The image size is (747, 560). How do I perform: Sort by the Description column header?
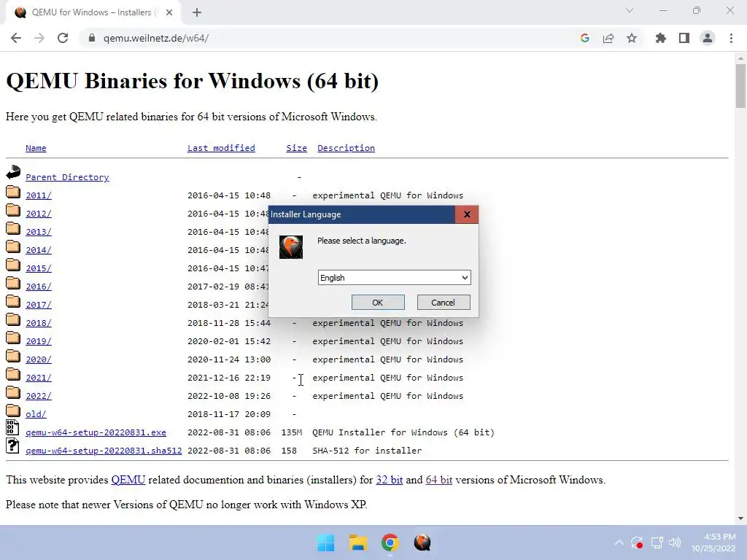pos(346,148)
